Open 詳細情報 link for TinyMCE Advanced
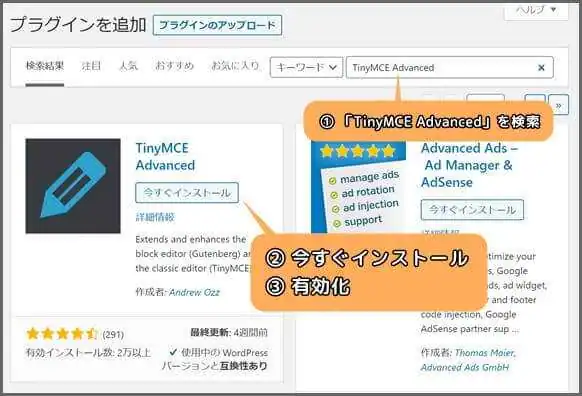The height and width of the screenshot is (396, 582). 155,217
